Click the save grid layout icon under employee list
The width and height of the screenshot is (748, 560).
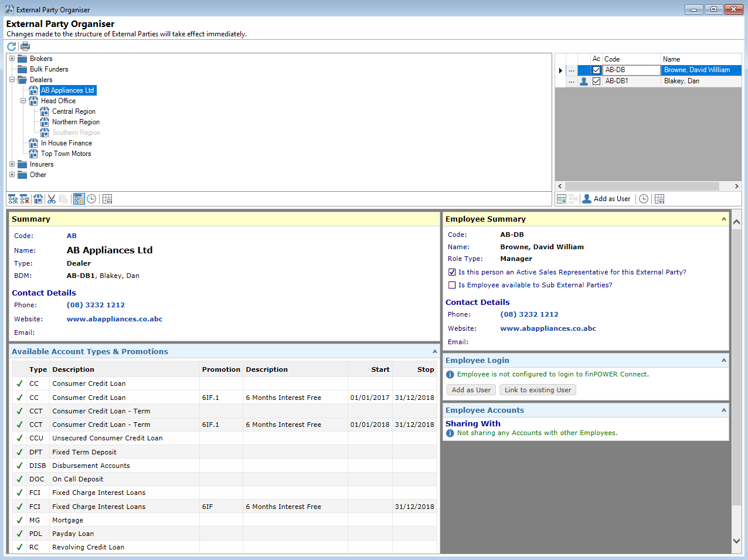[659, 199]
